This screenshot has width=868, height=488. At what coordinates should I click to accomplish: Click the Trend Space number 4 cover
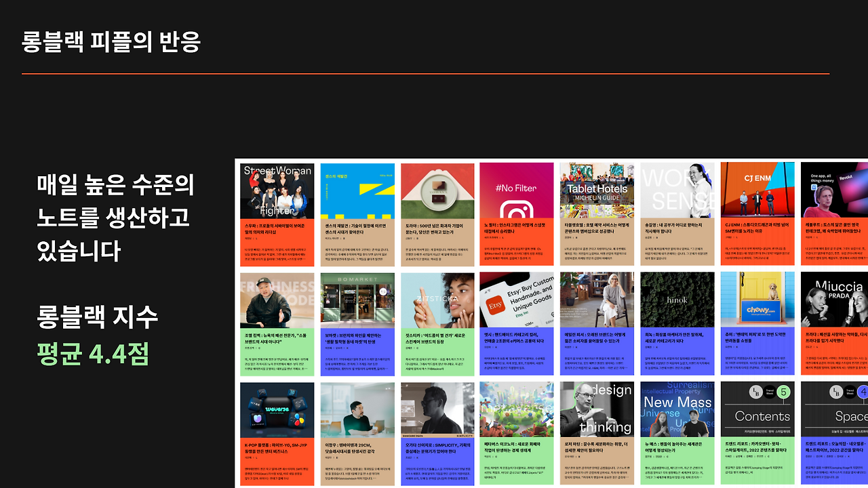point(834,410)
